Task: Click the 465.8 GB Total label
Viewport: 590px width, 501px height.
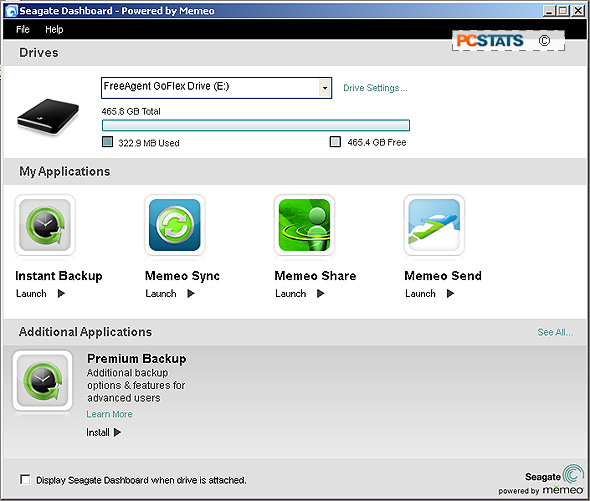Action: click(x=131, y=111)
